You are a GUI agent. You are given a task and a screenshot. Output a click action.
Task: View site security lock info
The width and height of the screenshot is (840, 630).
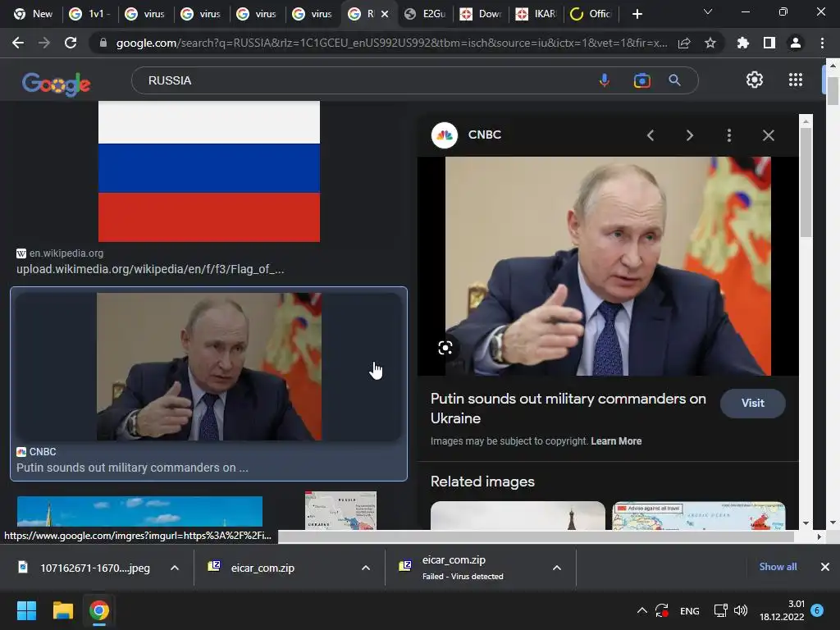tap(103, 43)
